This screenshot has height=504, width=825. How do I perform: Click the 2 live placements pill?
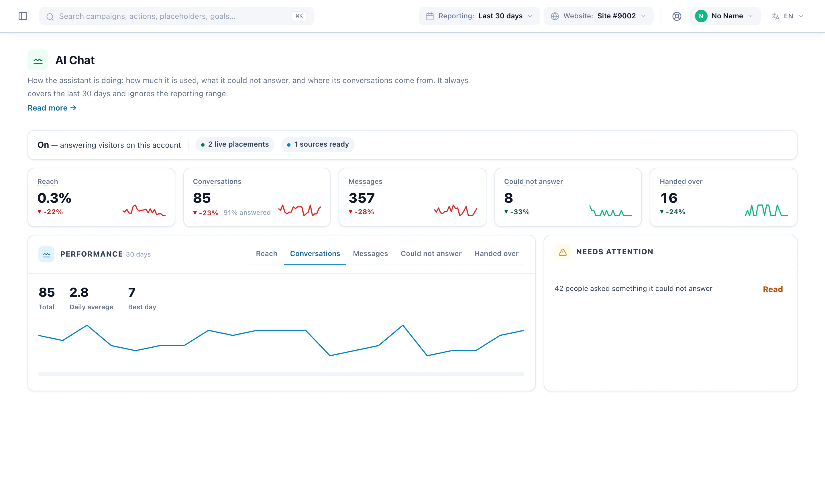pyautogui.click(x=235, y=144)
